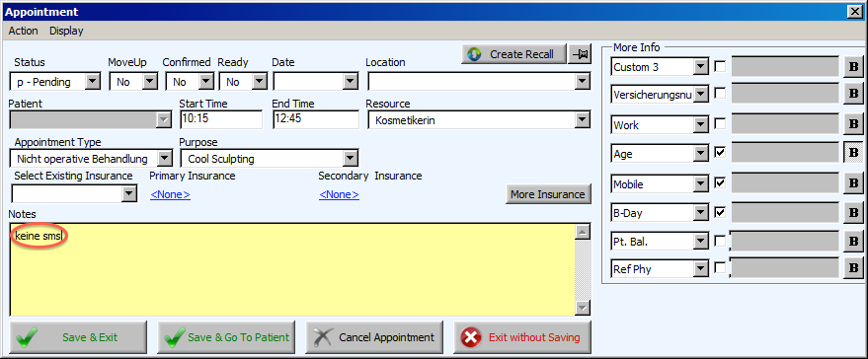Viewport: 868px width, 359px height.
Task: Click the B button in the Age row
Action: click(x=853, y=152)
